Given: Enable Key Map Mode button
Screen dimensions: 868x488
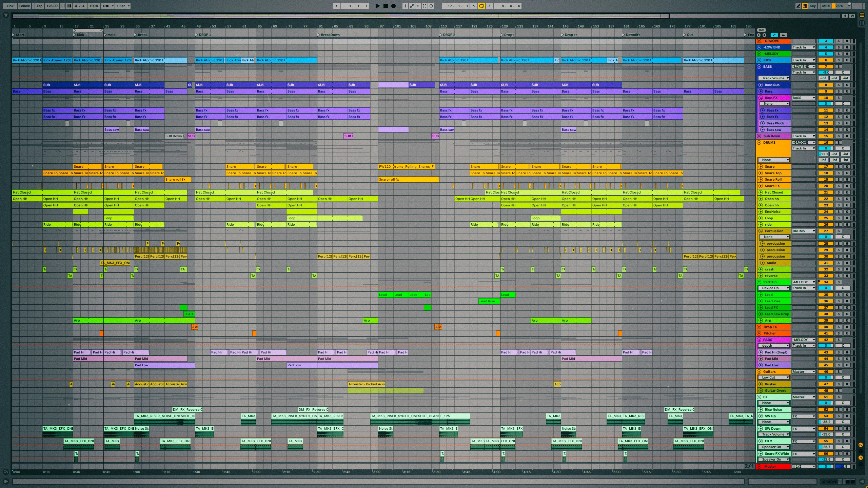Looking at the screenshot, I should (x=813, y=6).
